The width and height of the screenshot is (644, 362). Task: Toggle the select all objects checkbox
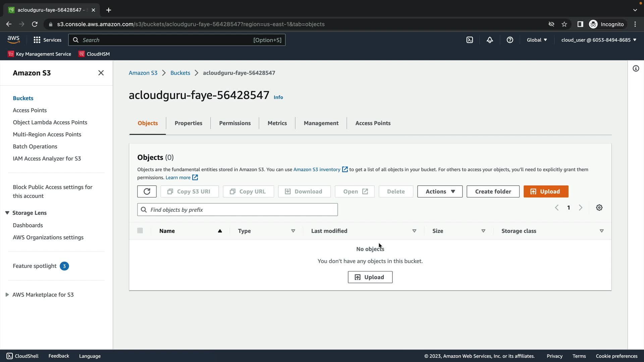tap(140, 231)
